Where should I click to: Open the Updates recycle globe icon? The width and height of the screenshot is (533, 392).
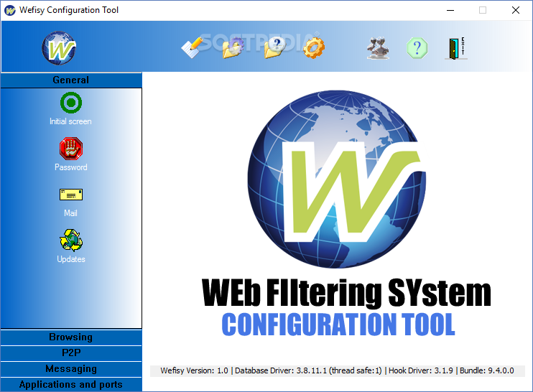(71, 241)
